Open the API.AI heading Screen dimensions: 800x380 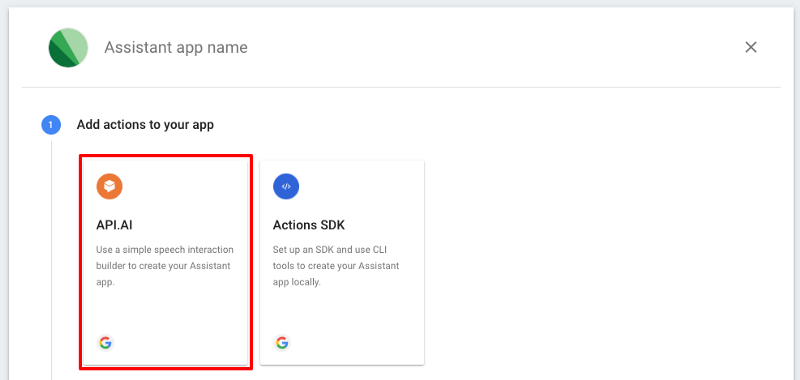[x=114, y=225]
